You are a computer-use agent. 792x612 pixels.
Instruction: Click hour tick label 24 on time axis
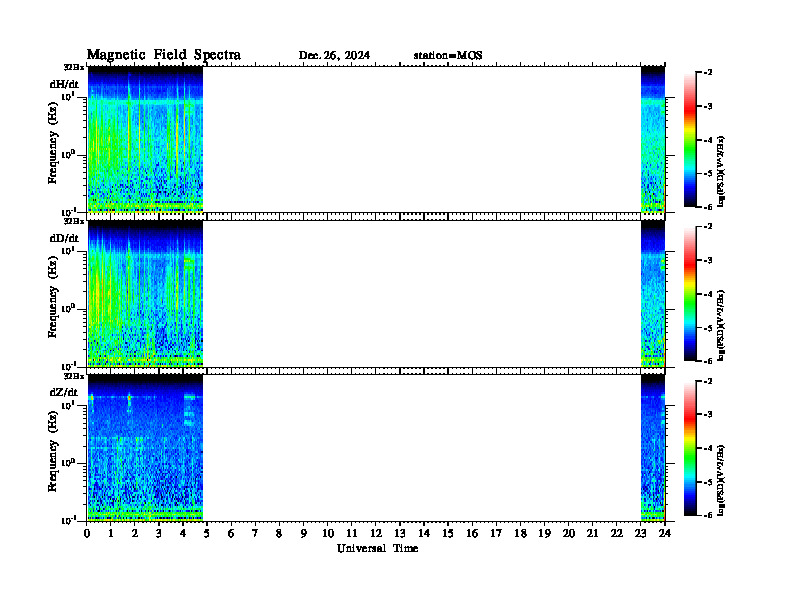click(665, 533)
